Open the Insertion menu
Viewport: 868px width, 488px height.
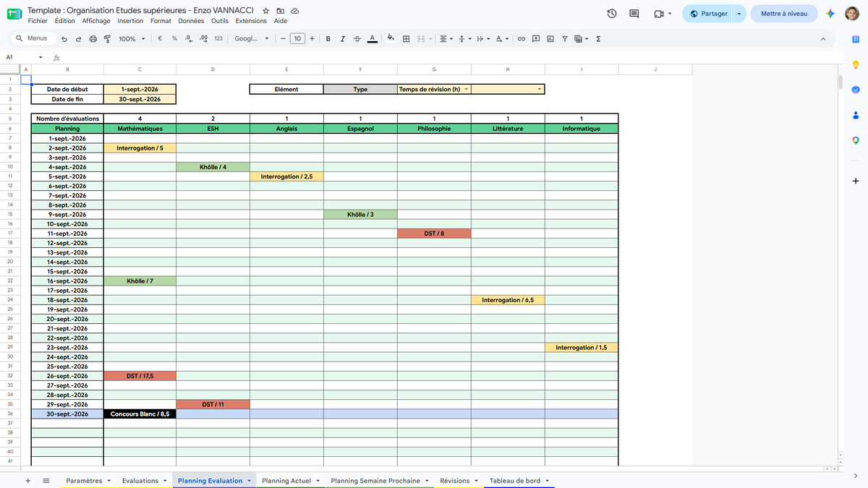pos(130,21)
